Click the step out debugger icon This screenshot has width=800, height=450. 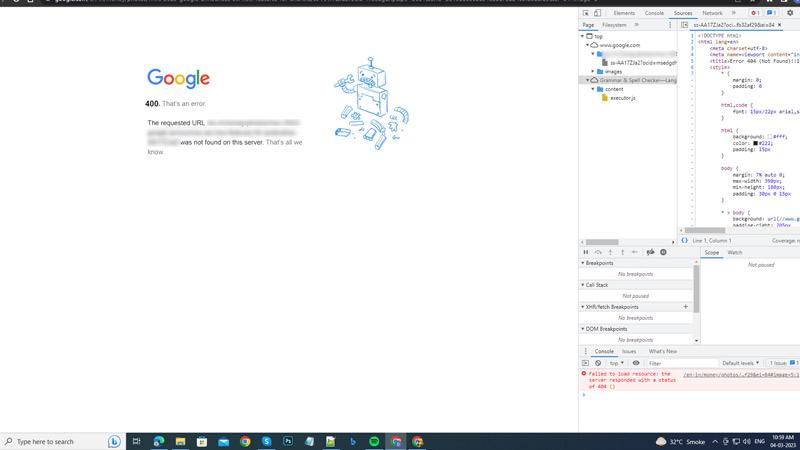point(622,252)
